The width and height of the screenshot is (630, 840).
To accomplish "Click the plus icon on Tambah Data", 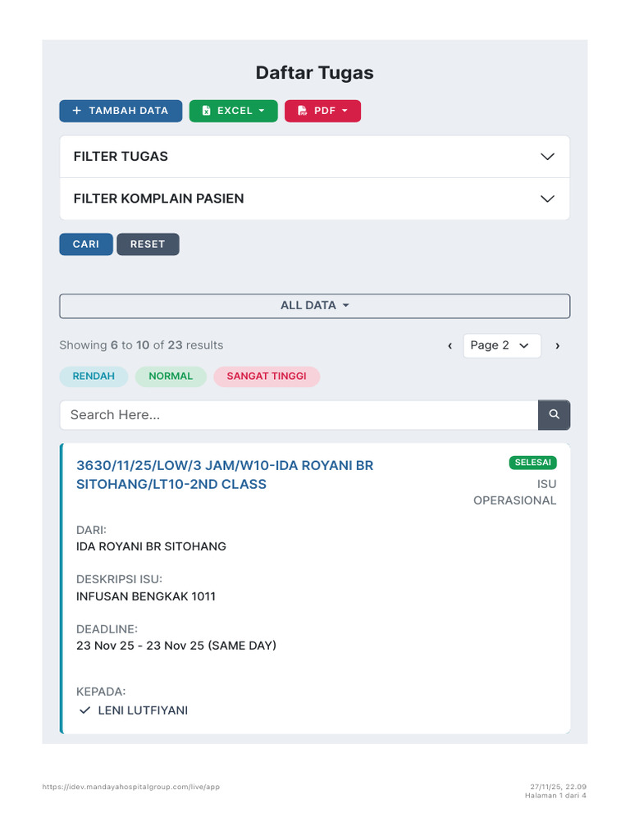I will tap(76, 111).
